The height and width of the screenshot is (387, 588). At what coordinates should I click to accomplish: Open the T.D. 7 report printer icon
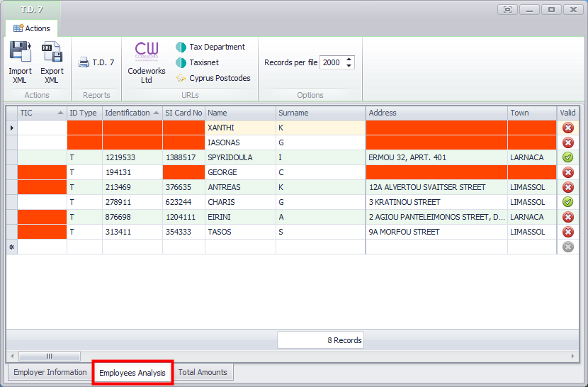84,62
